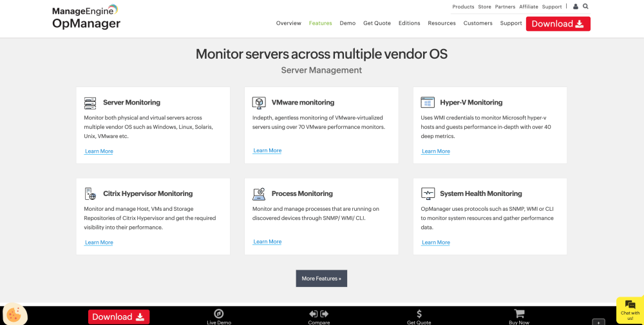Click the VMware monitoring card title
644x325 pixels.
pyautogui.click(x=303, y=103)
